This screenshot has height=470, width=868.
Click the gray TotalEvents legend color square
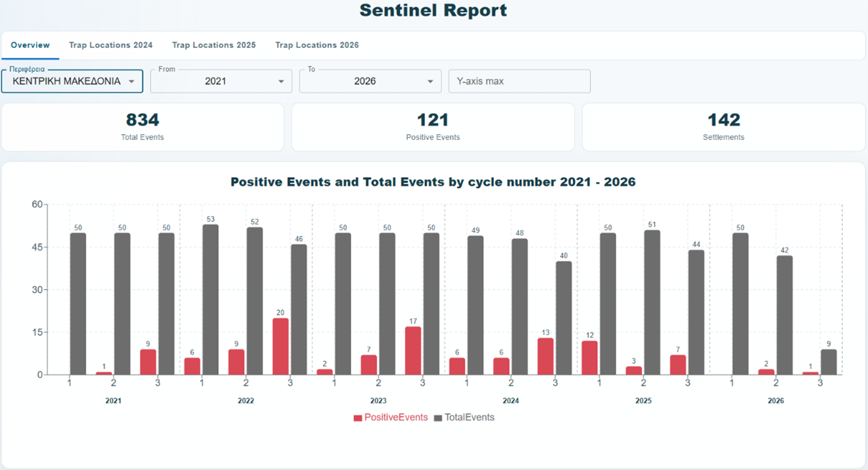(439, 418)
